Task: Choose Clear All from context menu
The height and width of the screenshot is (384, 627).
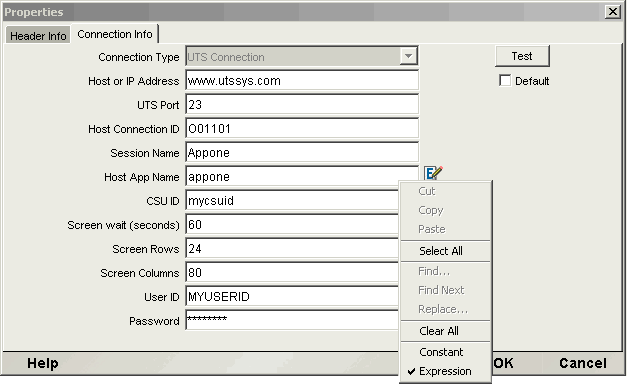Action: 445,331
